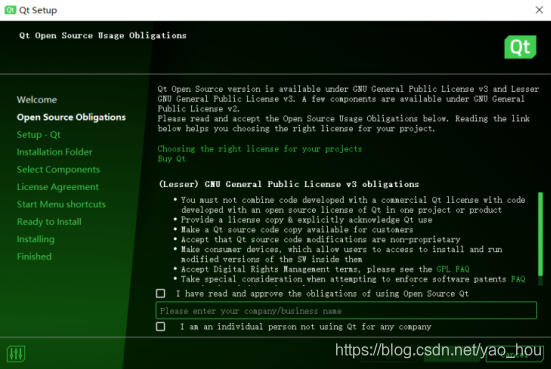Viewport: 551px width, 369px height.
Task: Click the (Lesser) GNU General Public License heading
Action: (289, 184)
